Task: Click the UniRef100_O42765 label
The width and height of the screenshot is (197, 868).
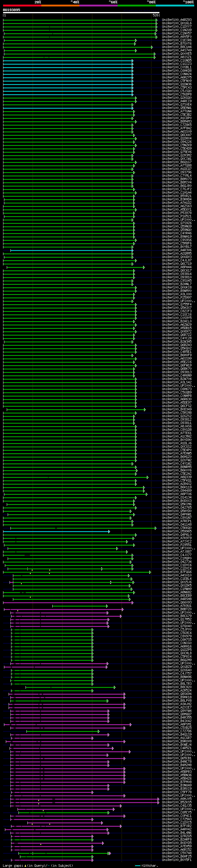Action: tap(177, 507)
